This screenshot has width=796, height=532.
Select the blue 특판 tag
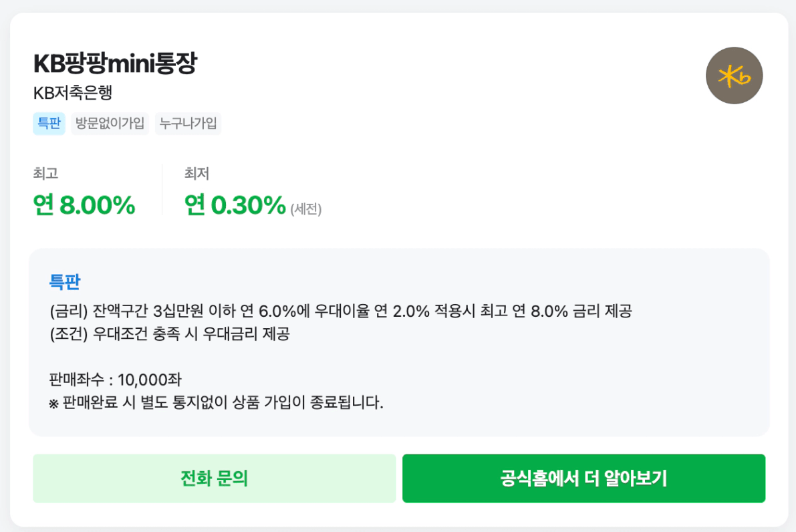coord(49,124)
